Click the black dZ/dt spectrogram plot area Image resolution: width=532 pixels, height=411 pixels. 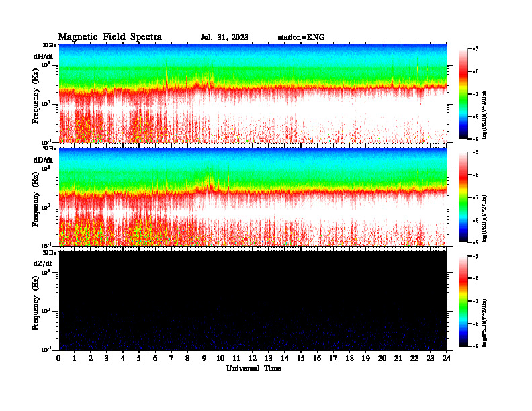(253, 301)
